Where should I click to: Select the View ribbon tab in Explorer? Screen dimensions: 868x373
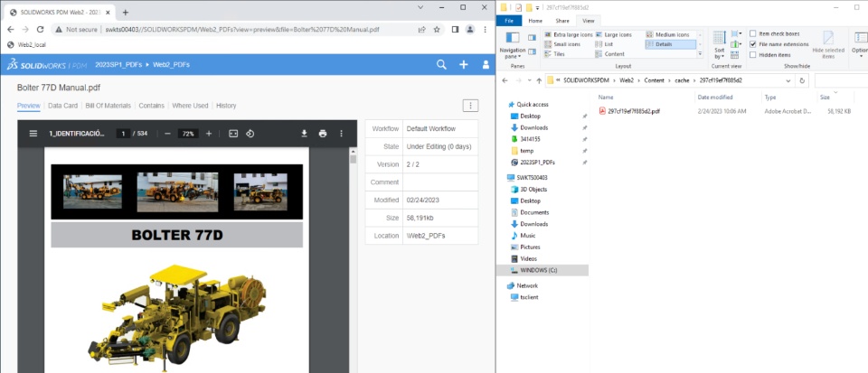[x=588, y=21]
